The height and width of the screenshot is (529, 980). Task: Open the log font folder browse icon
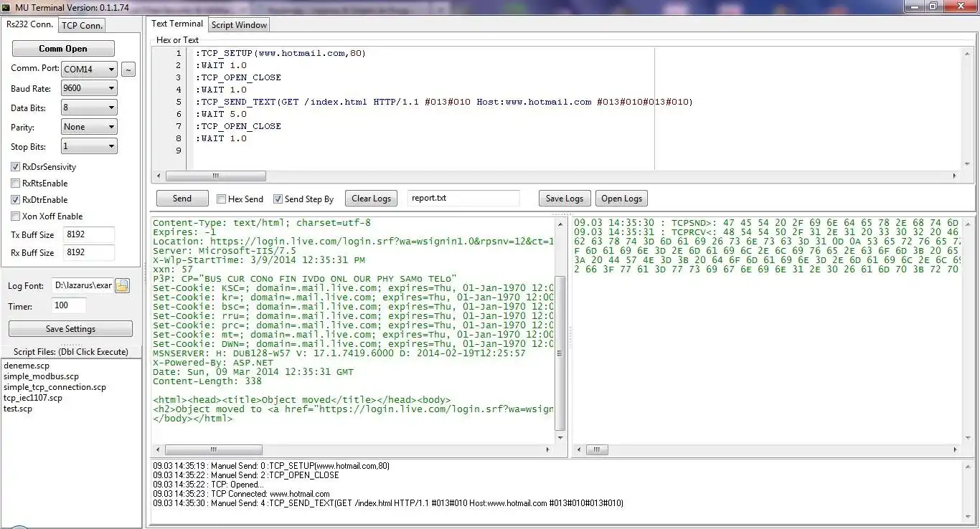click(x=122, y=286)
